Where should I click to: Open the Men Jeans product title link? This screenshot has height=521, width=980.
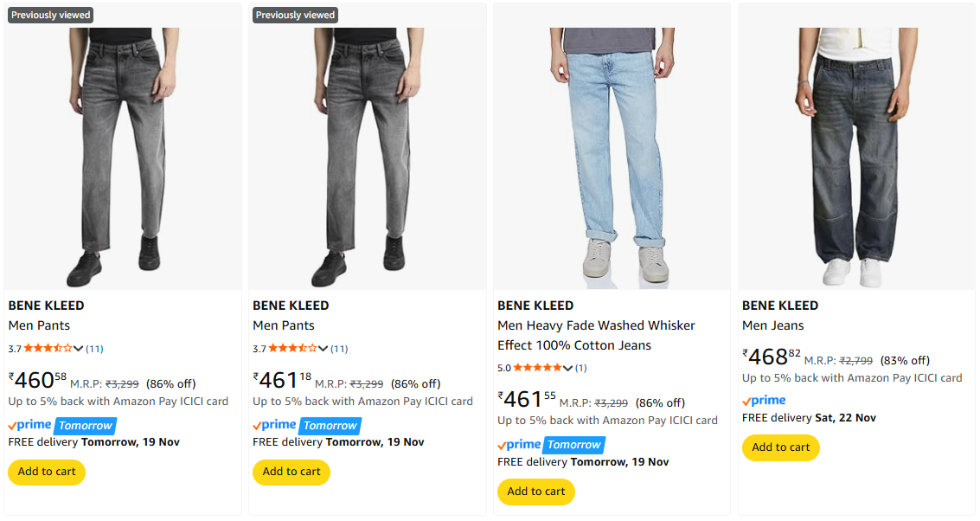[x=772, y=325]
